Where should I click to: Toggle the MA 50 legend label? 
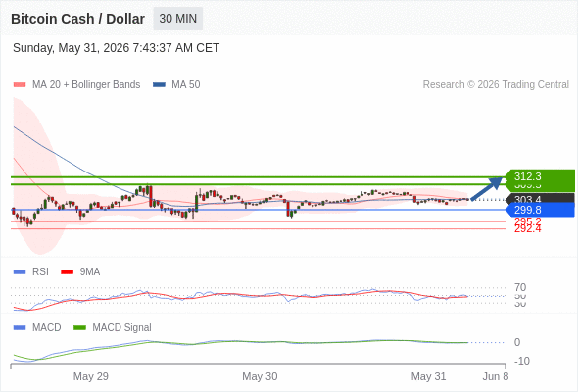click(x=186, y=85)
